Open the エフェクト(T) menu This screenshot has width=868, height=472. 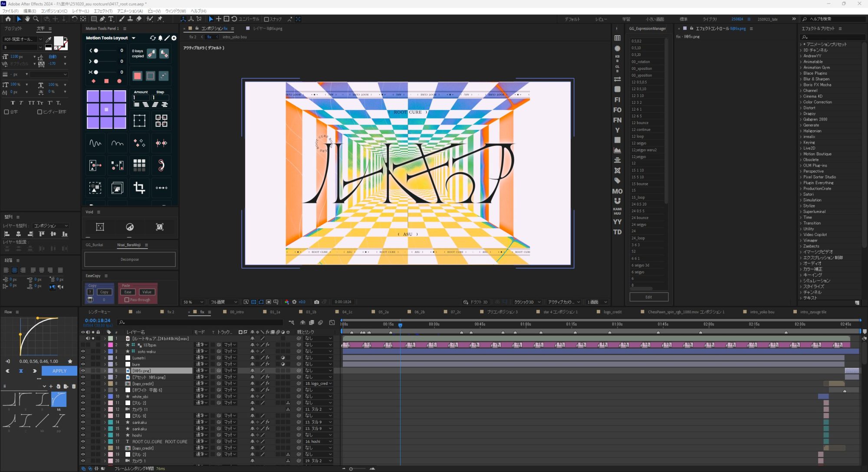[103, 11]
